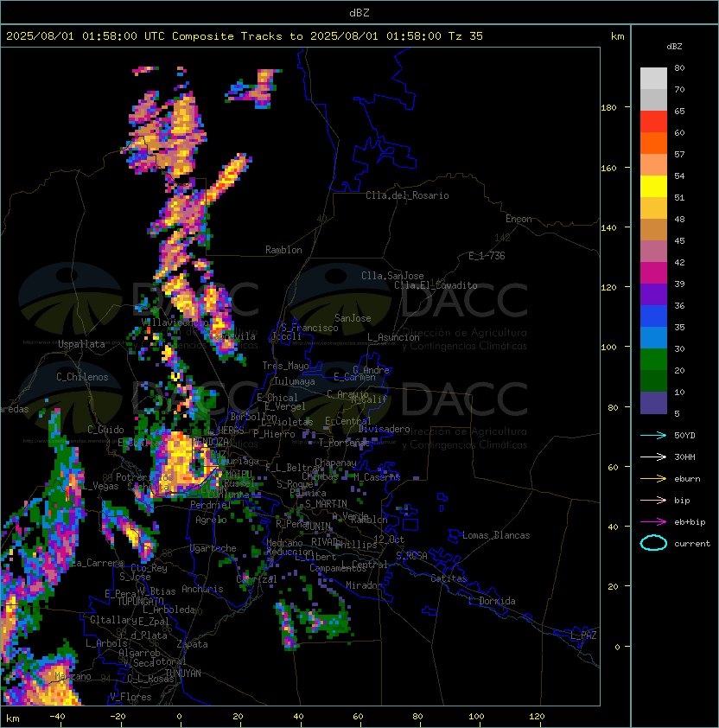Click the Divisadero map label
719x728 pixels.
[x=384, y=429]
